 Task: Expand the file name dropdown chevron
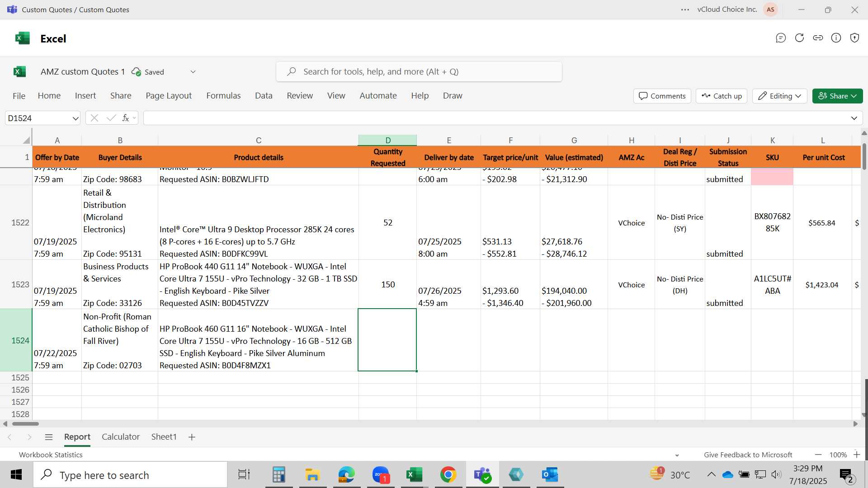pyautogui.click(x=193, y=72)
